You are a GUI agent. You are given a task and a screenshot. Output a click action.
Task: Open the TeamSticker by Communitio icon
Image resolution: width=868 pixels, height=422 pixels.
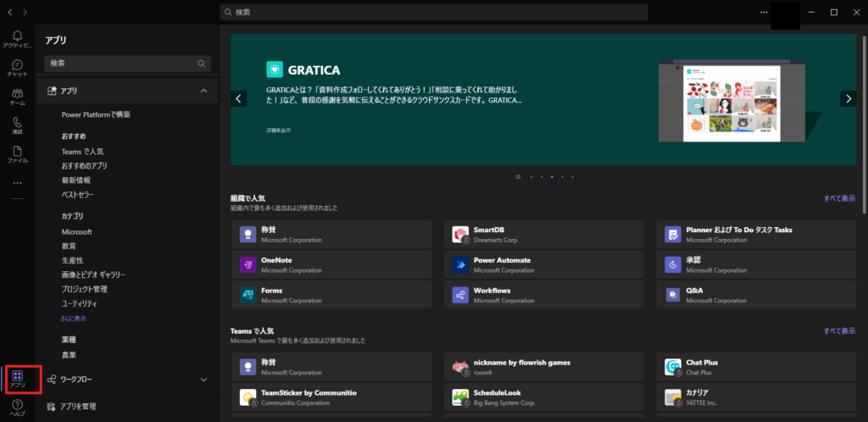click(248, 397)
